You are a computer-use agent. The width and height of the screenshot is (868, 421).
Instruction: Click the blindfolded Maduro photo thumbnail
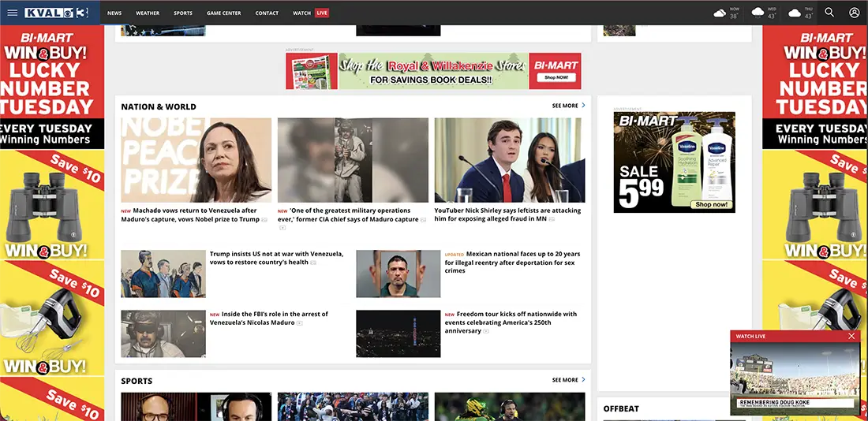pos(163,333)
